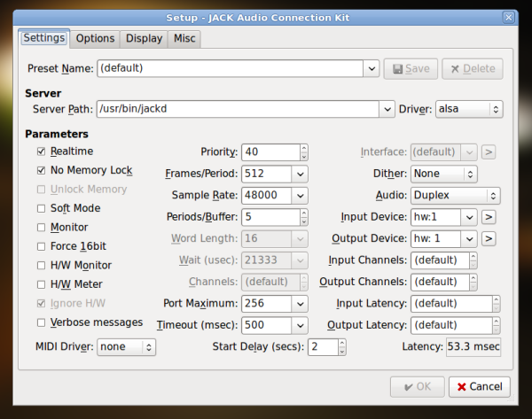Expand Input Device hw:1 dropdown

pos(469,217)
